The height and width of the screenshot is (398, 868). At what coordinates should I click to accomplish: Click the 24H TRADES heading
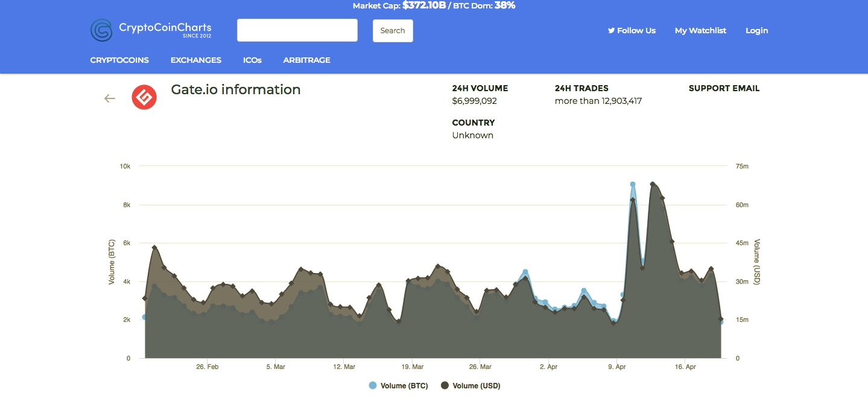click(581, 88)
